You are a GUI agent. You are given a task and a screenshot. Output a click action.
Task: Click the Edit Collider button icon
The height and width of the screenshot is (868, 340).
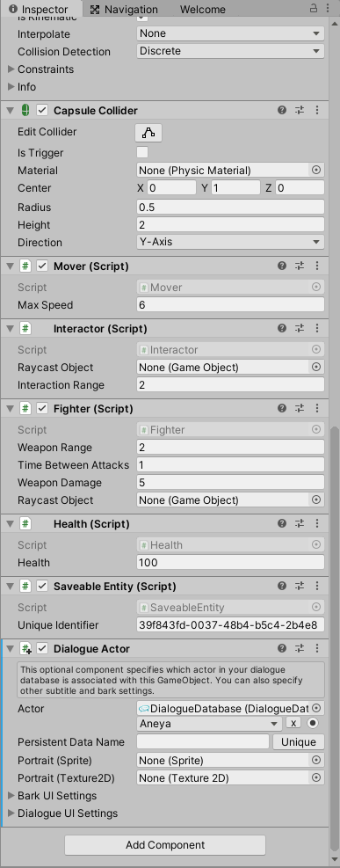[148, 133]
